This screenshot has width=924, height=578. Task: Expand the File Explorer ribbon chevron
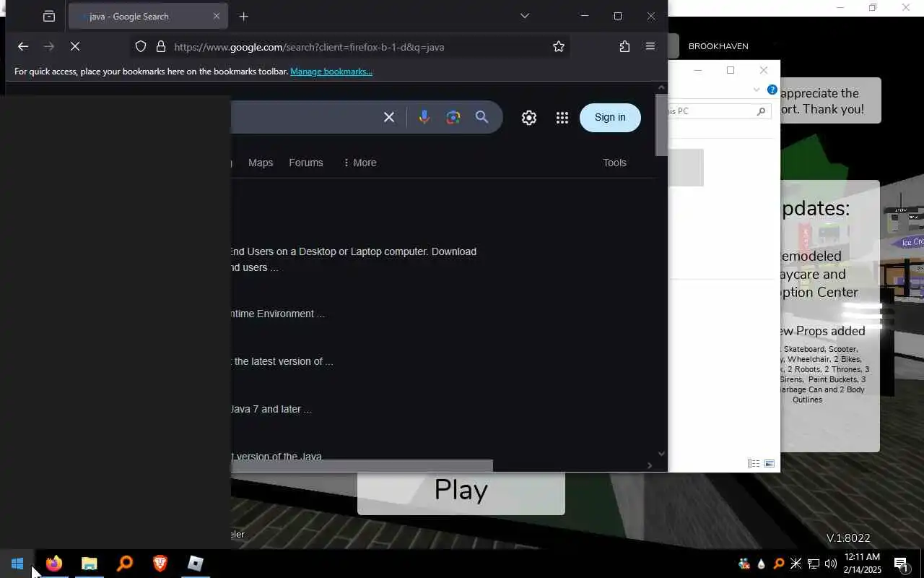point(757,90)
